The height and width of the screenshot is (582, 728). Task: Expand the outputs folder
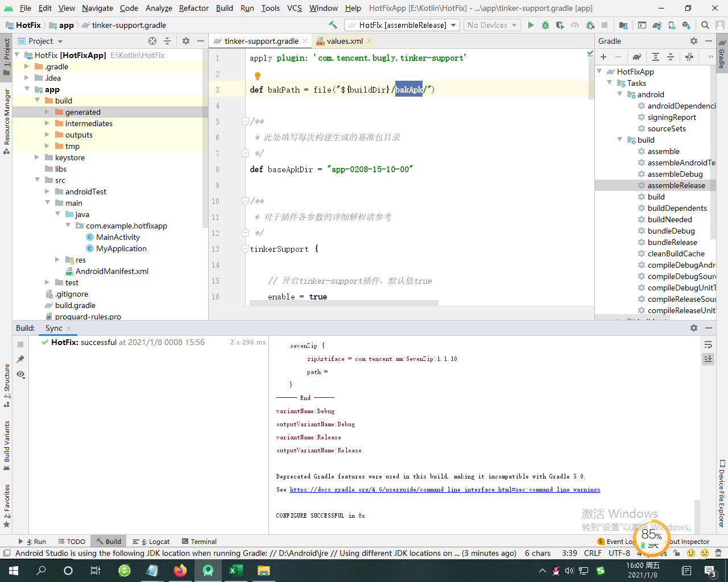[47, 135]
